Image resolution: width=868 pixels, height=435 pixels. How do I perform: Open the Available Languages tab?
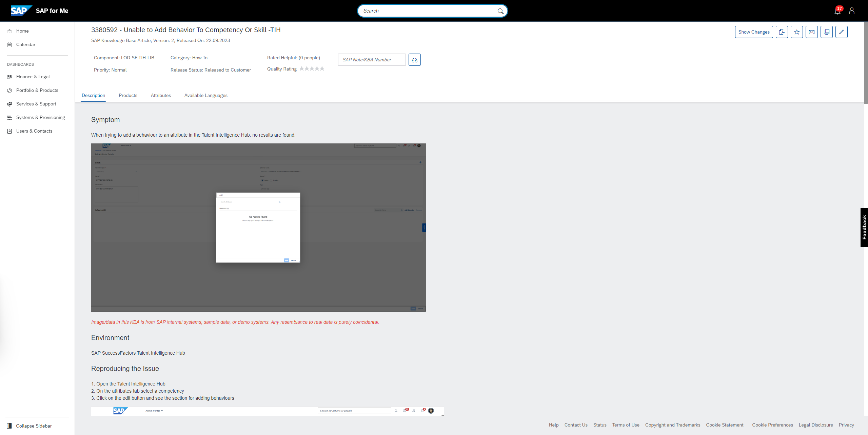206,95
